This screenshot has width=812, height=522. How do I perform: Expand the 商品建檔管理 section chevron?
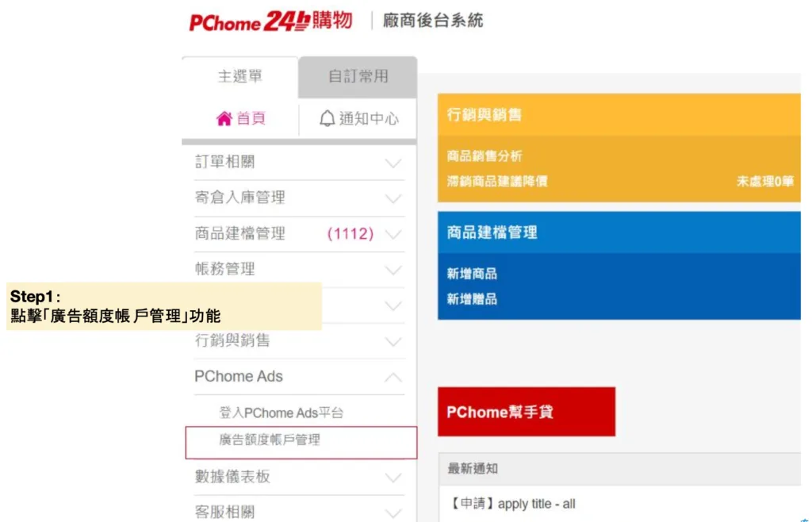tap(393, 235)
